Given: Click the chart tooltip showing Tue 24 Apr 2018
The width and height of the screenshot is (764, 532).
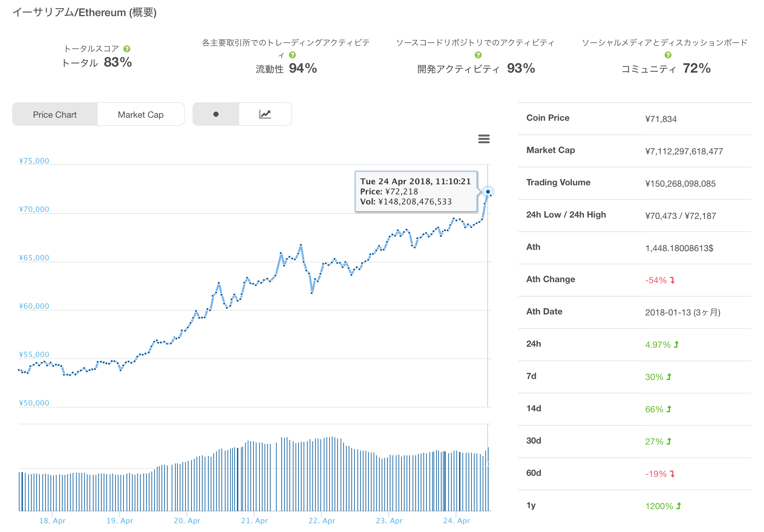Looking at the screenshot, I should 416,191.
